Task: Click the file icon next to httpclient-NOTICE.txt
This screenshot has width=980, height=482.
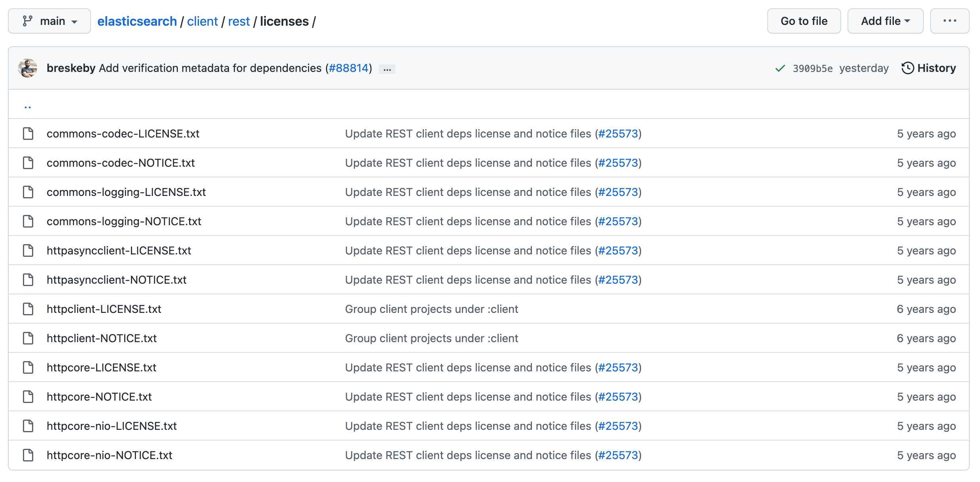Action: coord(28,338)
